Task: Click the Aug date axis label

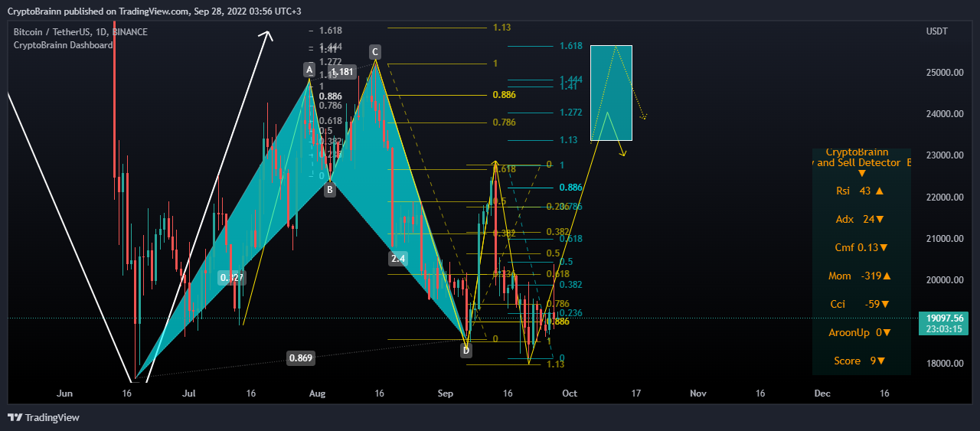Action: (x=318, y=393)
